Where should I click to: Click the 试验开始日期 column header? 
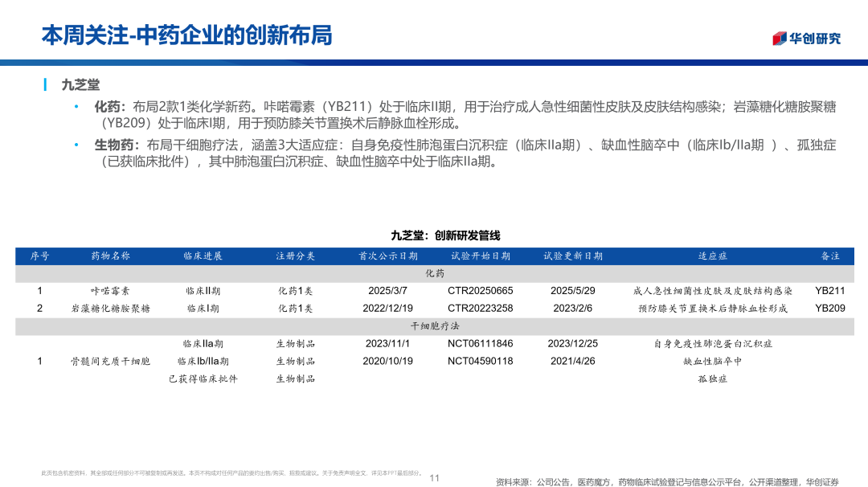pos(481,256)
